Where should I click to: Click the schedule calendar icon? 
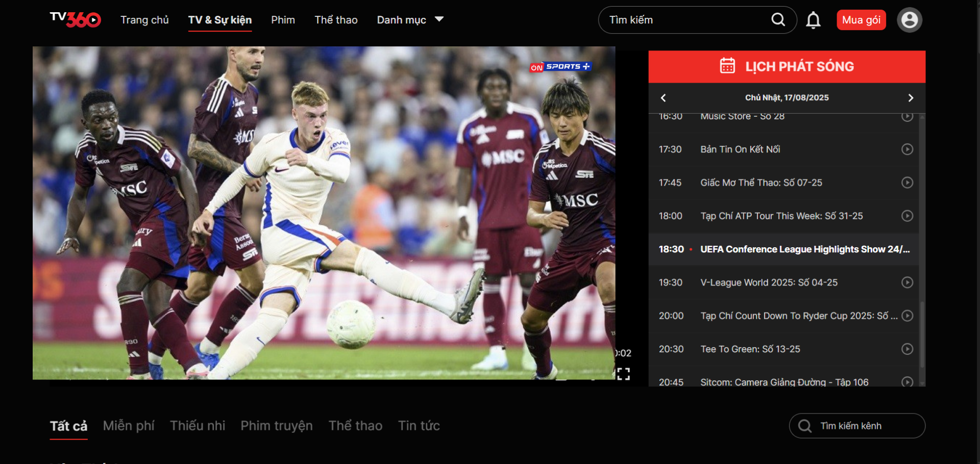pos(727,66)
